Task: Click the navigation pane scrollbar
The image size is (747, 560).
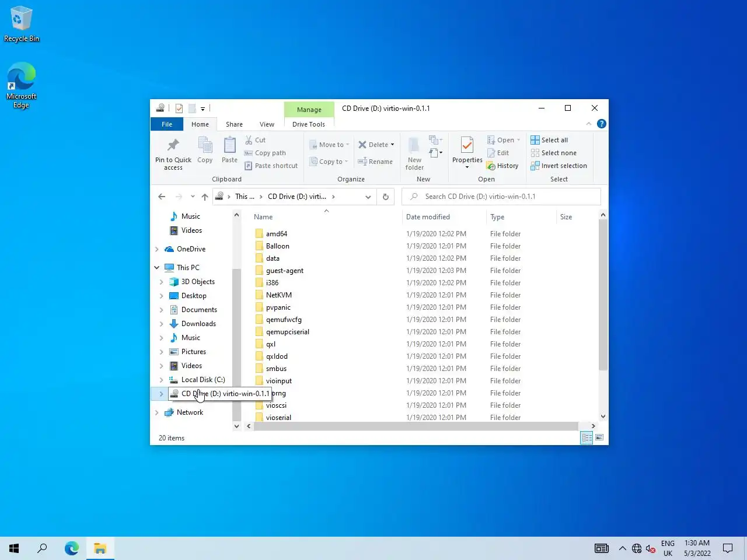Action: [x=236, y=344]
